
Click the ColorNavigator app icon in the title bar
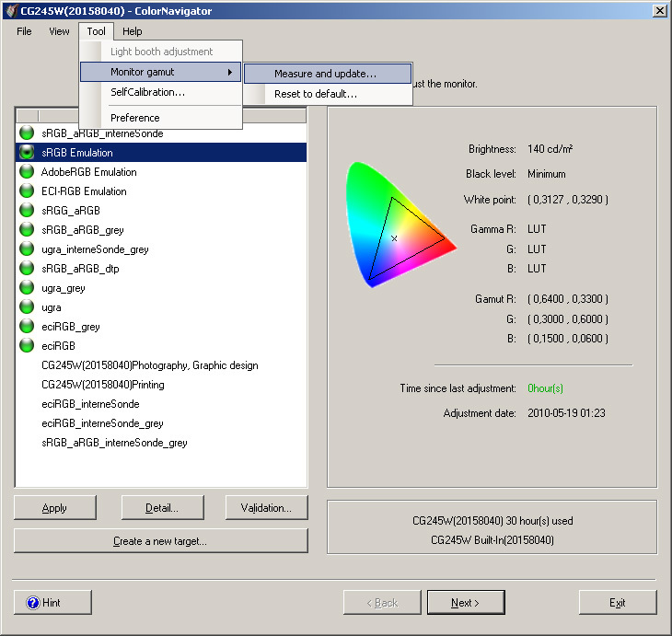coord(12,11)
